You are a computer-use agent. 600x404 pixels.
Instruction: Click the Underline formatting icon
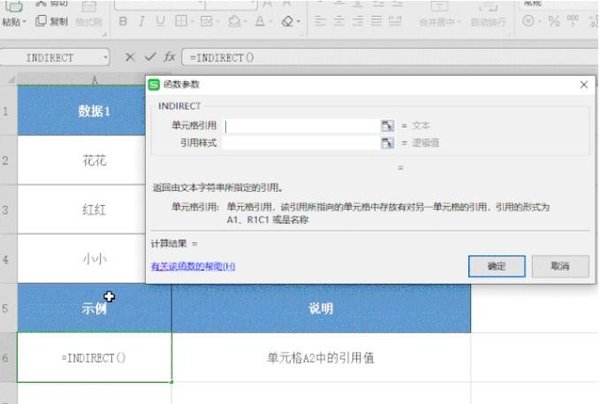(x=160, y=21)
